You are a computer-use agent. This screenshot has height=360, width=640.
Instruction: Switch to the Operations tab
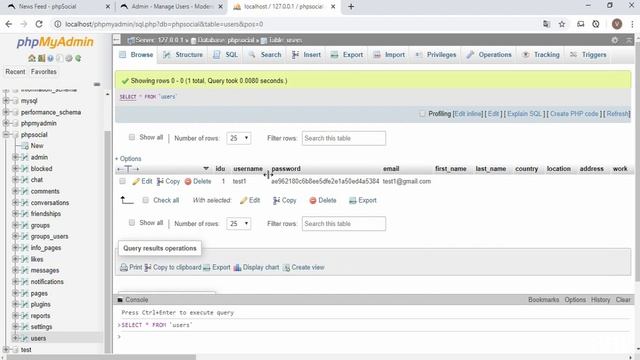(x=489, y=55)
